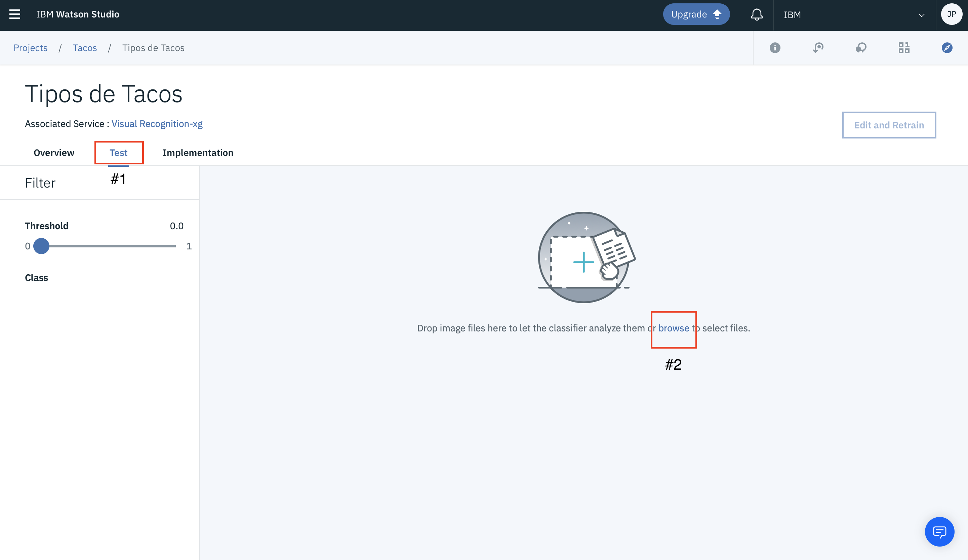Click the browse link to select files
Viewport: 968px width, 560px height.
coord(673,328)
